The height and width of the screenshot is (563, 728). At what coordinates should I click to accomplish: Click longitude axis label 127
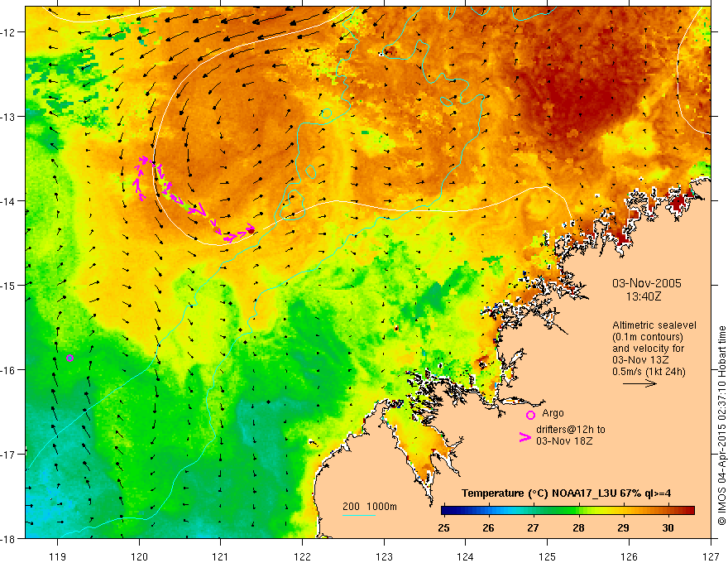pyautogui.click(x=711, y=556)
